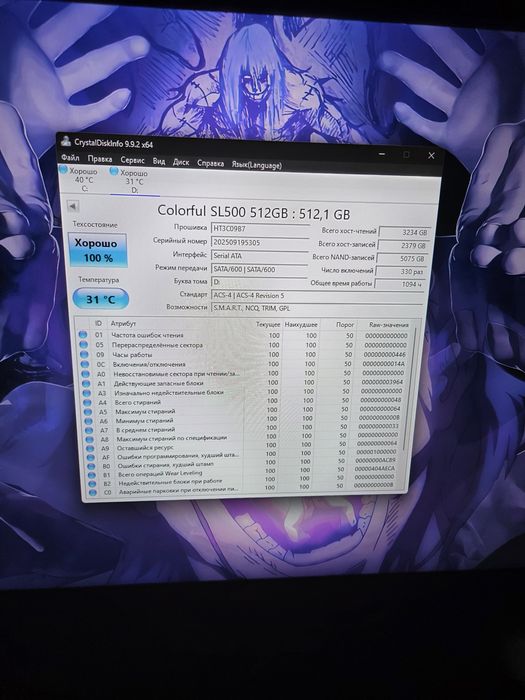Screen dimensions: 525x700
Task: Click status orb for row 01 Частота ошибок чтения
Action: pyautogui.click(x=83, y=334)
